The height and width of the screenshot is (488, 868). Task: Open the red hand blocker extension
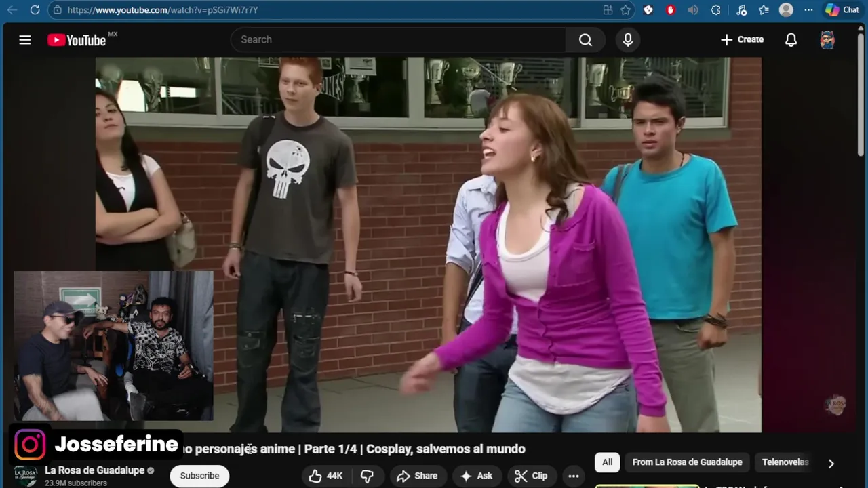pyautogui.click(x=671, y=10)
